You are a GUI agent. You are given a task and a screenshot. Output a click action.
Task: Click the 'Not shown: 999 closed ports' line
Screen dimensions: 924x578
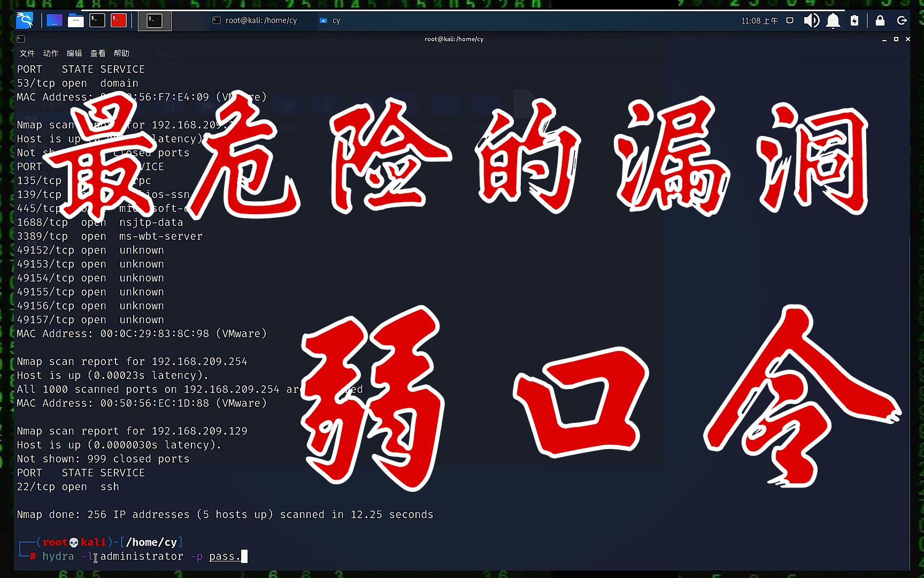coord(103,459)
